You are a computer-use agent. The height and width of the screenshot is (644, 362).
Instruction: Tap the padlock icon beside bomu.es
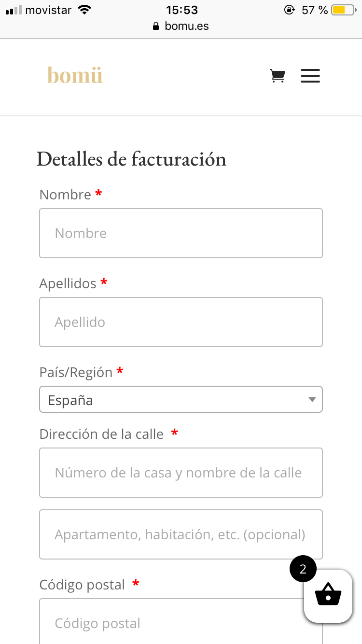155,26
